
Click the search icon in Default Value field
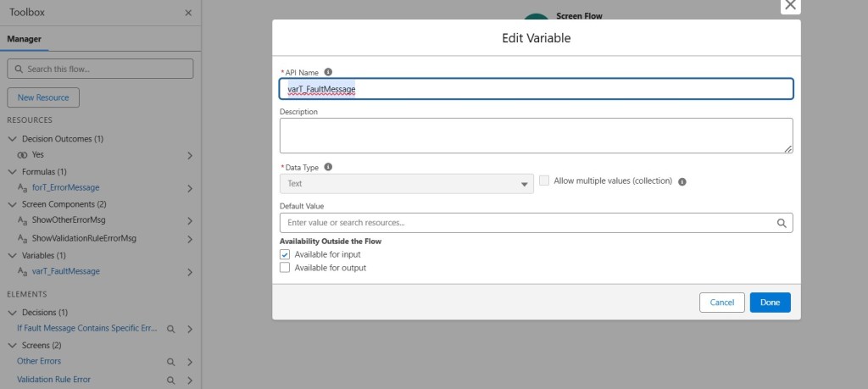click(x=781, y=223)
